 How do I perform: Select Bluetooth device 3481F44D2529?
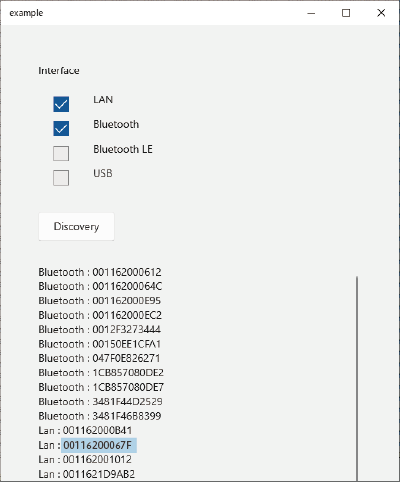pyautogui.click(x=100, y=401)
